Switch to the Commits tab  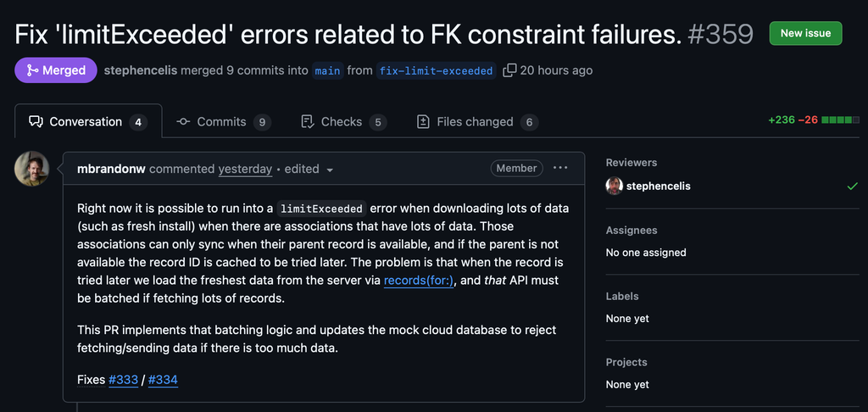coord(223,122)
